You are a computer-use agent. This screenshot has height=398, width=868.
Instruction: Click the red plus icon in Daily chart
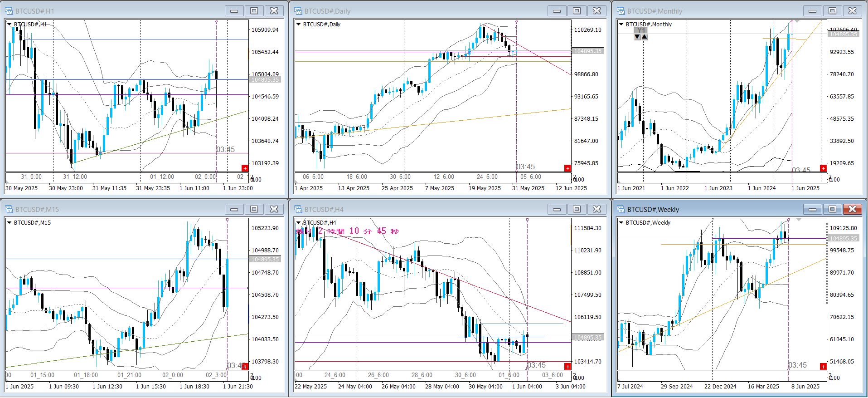(x=567, y=168)
